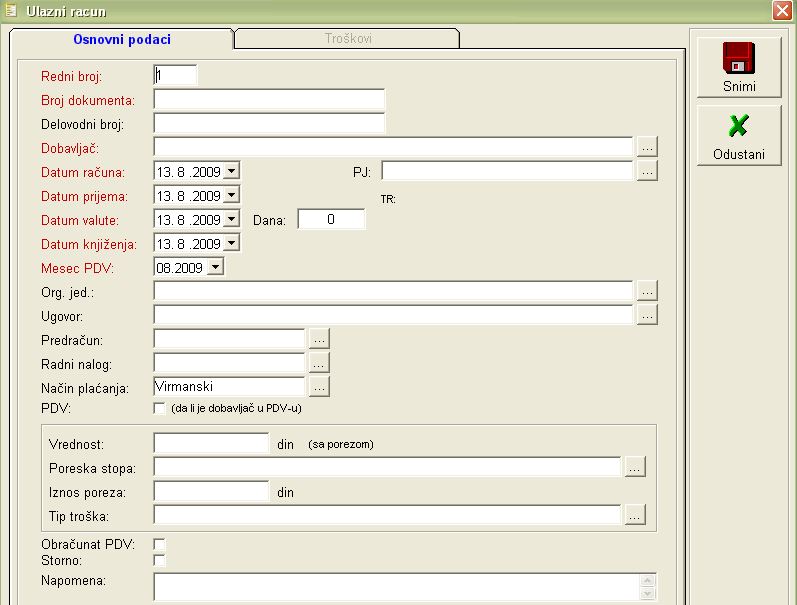Toggle the Obračunat PDV checkbox
The width and height of the screenshot is (797, 605).
[x=159, y=544]
